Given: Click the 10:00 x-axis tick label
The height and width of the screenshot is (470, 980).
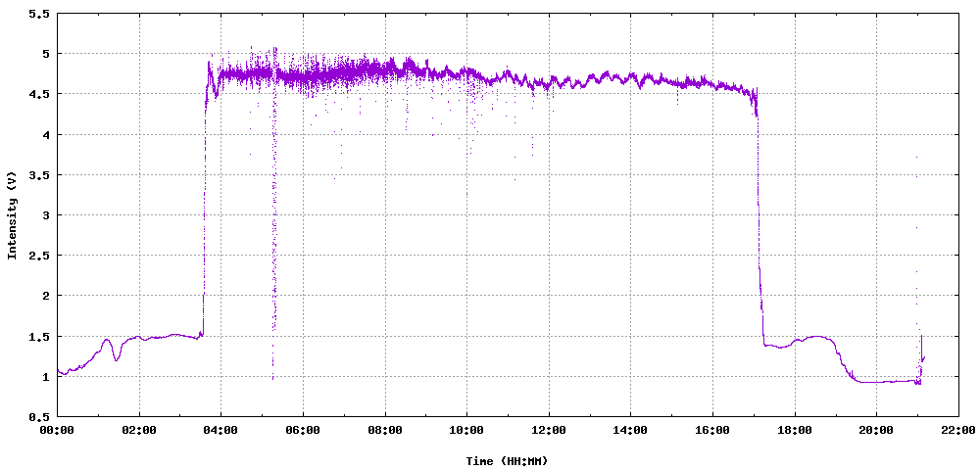Looking at the screenshot, I should 466,430.
